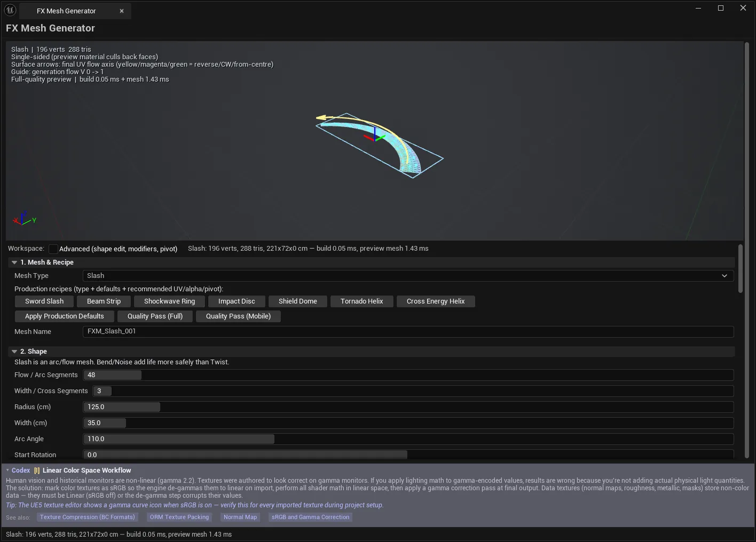Click the Codex pause icon
Viewport: 756px width, 542px height.
point(37,471)
